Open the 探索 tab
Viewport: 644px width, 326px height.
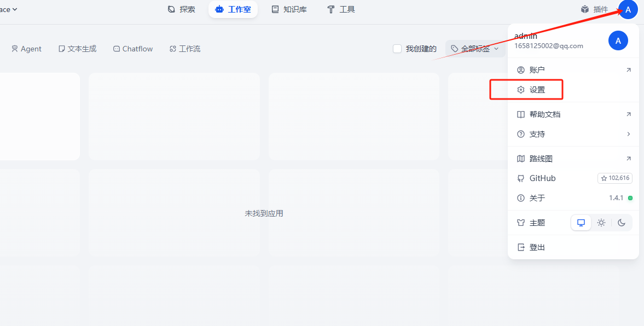click(x=181, y=9)
